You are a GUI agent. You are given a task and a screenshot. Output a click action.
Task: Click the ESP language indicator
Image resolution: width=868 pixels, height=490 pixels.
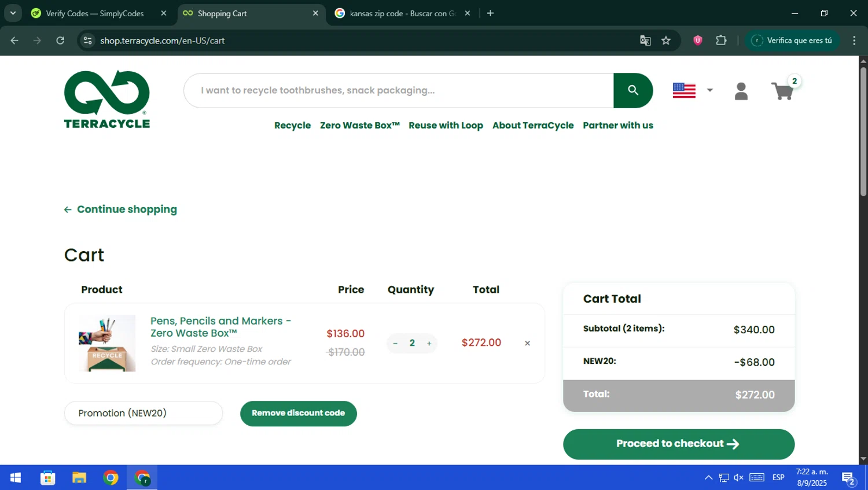778,478
